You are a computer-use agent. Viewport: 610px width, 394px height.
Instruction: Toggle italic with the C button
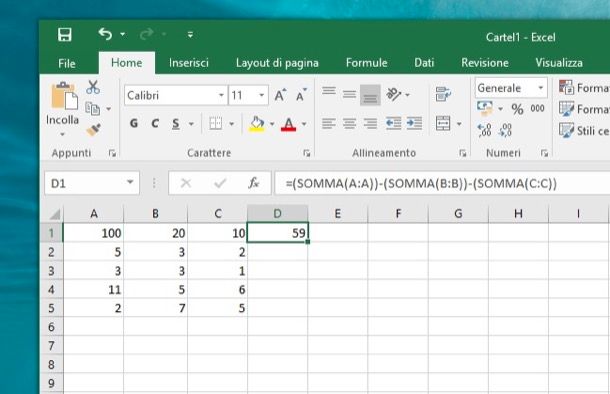155,124
